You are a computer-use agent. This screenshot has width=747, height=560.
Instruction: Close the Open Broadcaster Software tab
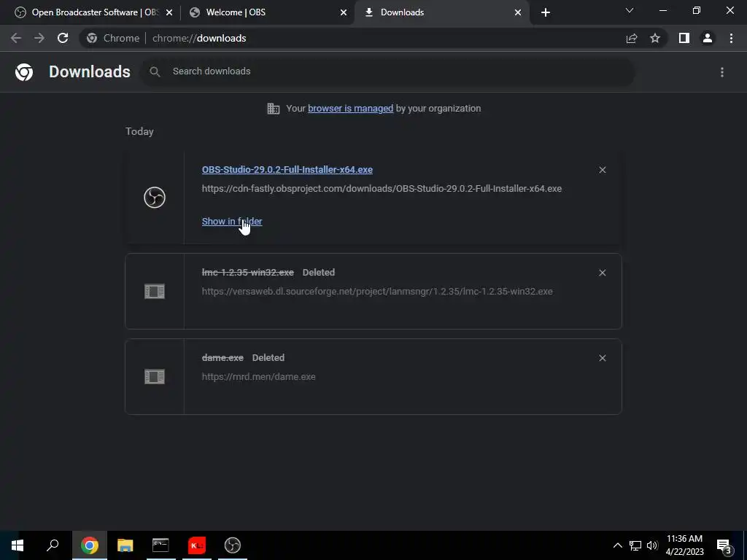pos(169,13)
